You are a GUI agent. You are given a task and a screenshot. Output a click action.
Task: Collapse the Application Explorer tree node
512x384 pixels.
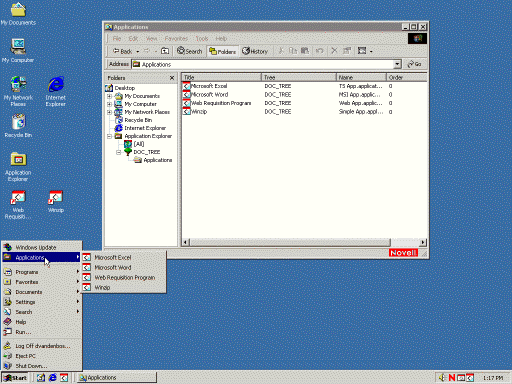point(109,136)
